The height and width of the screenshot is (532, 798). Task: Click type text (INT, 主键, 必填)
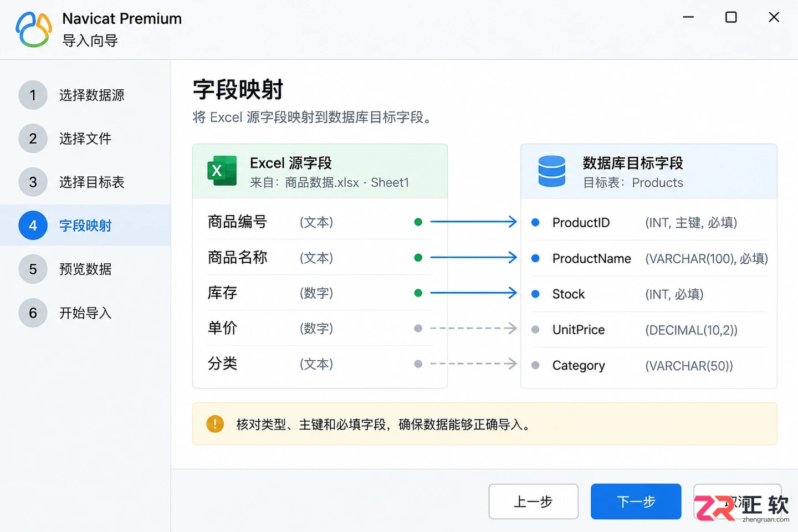click(x=691, y=223)
